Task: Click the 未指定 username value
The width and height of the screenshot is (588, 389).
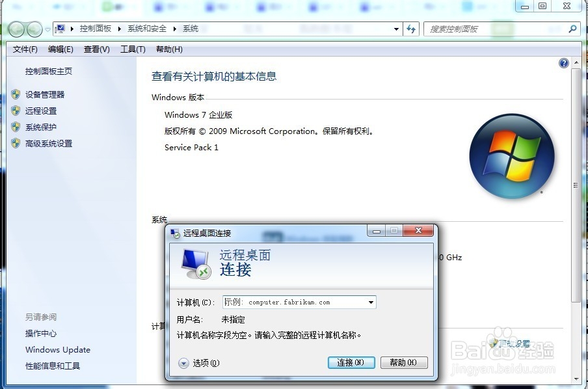Action: [x=234, y=319]
